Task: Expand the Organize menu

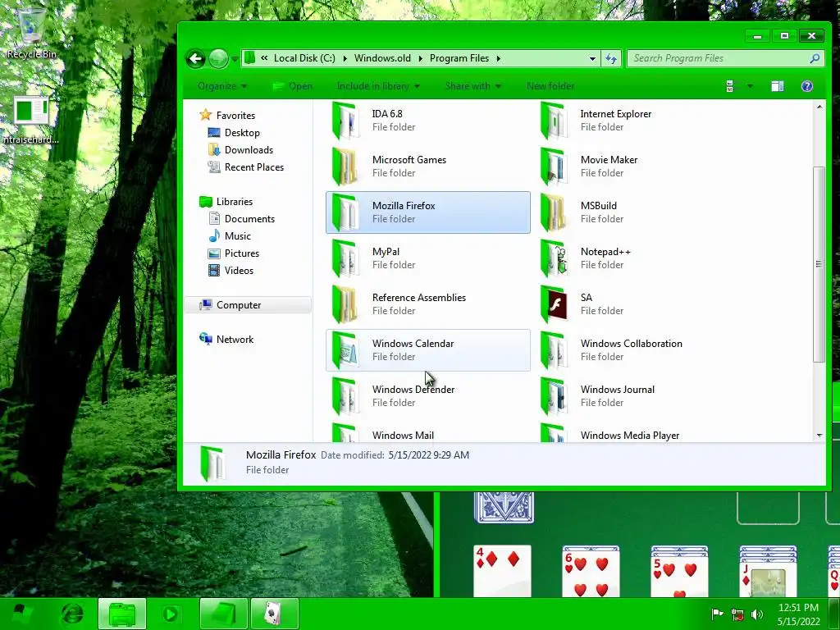Action: pos(222,86)
